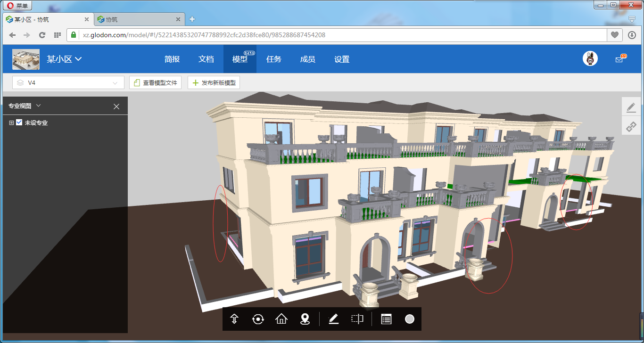Screen dimensions: 644x343
Task: Click the pencil markup icon in the bottom toolbar
Action: tap(333, 319)
